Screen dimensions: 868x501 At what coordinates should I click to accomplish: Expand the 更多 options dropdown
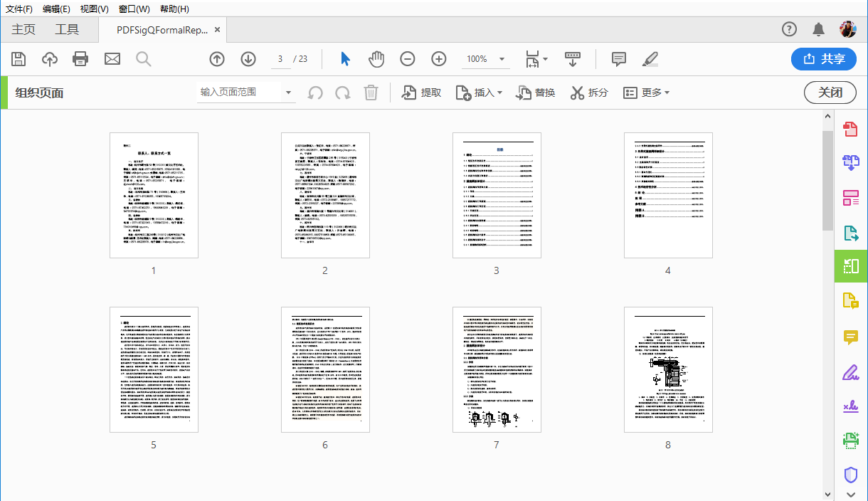[x=646, y=93]
